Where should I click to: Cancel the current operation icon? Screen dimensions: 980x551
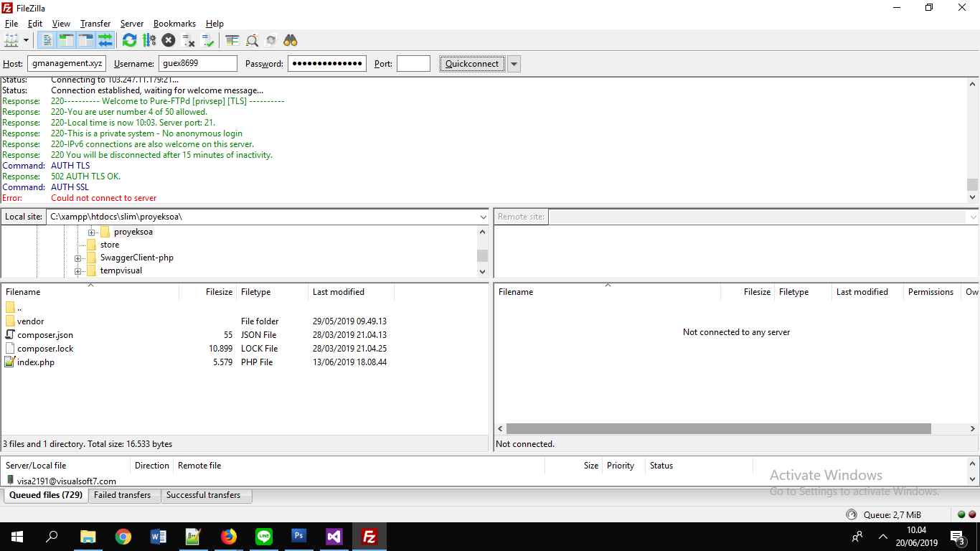coord(169,40)
